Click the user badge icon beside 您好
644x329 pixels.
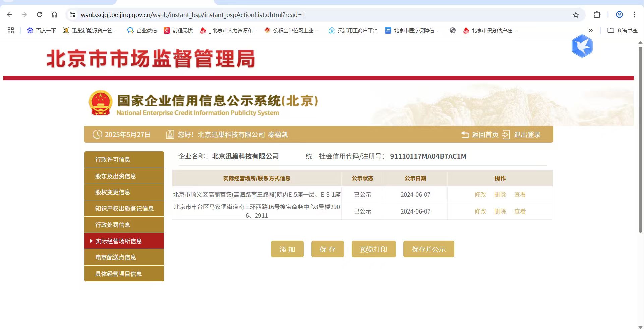pos(170,134)
